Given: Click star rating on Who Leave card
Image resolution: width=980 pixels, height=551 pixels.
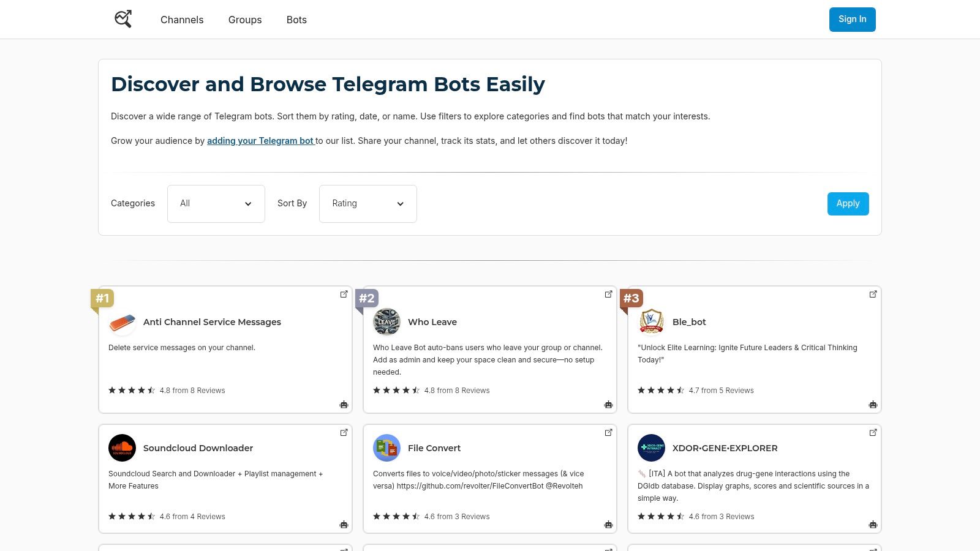Looking at the screenshot, I should tap(396, 391).
